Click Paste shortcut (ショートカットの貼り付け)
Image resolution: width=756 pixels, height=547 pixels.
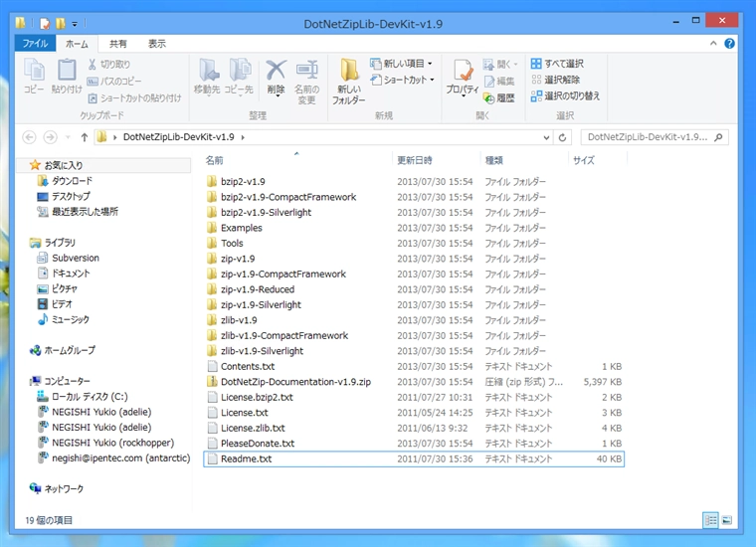tap(134, 98)
